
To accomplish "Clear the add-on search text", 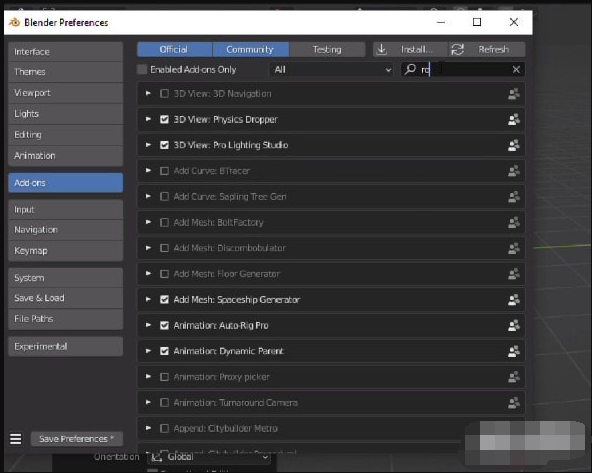I will click(516, 69).
